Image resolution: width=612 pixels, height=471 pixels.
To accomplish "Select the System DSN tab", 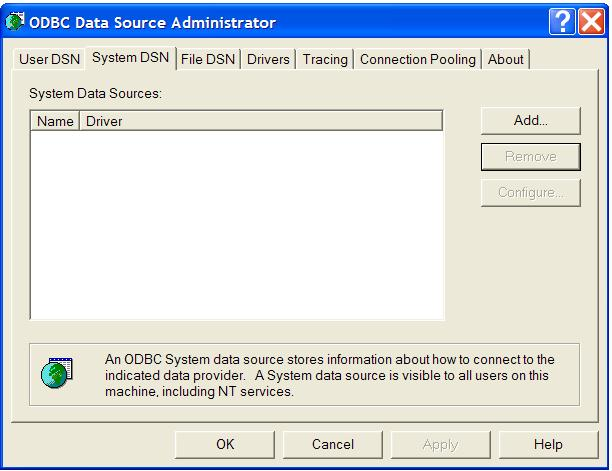I will [x=130, y=58].
